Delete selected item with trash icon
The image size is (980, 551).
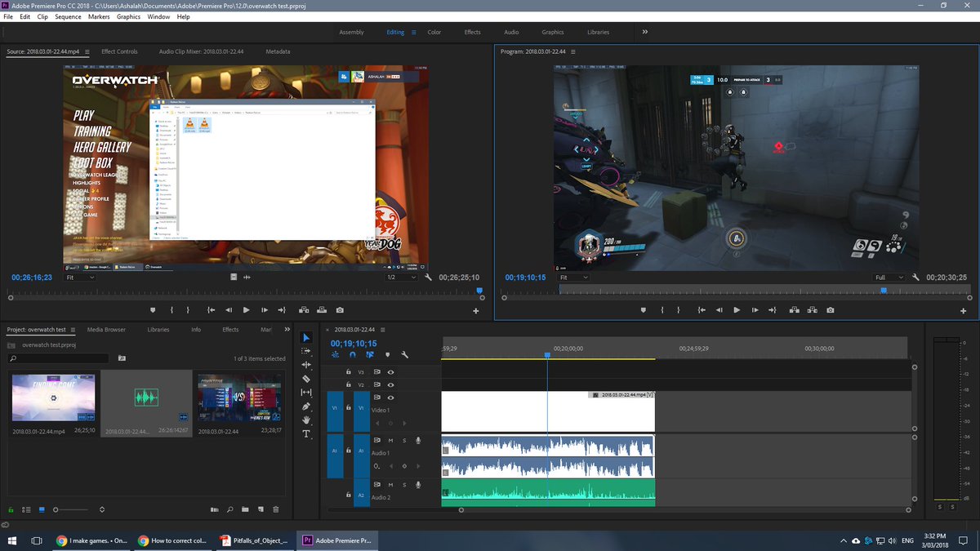[x=276, y=509]
